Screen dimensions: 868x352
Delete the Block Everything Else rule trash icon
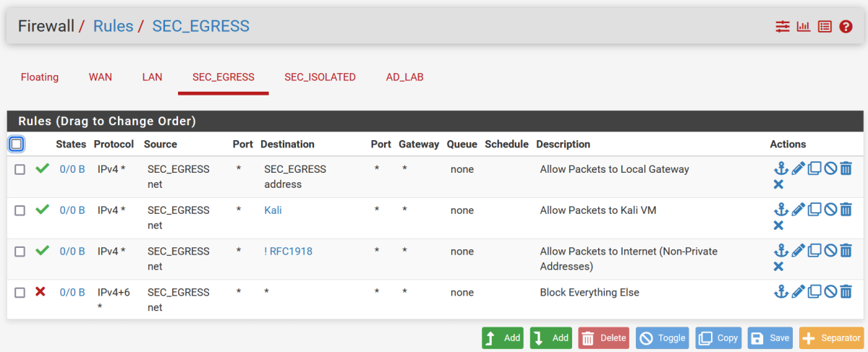coord(846,292)
